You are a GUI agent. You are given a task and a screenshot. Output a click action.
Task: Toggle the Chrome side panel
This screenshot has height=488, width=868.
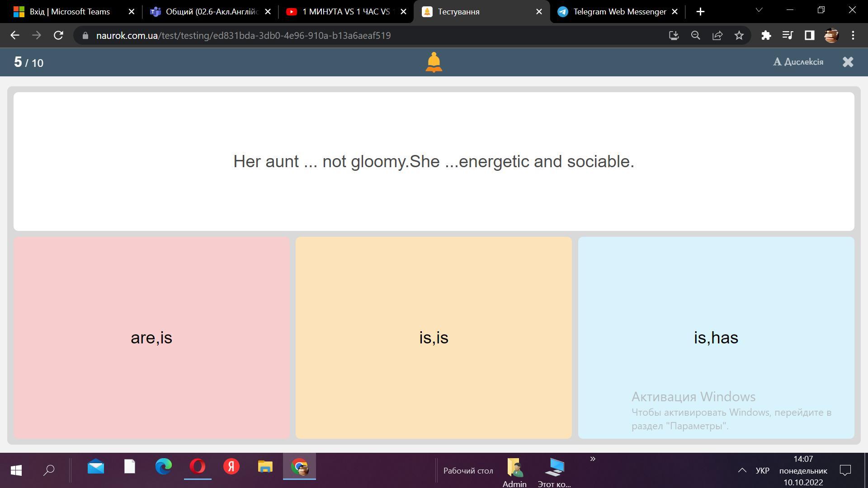point(809,35)
